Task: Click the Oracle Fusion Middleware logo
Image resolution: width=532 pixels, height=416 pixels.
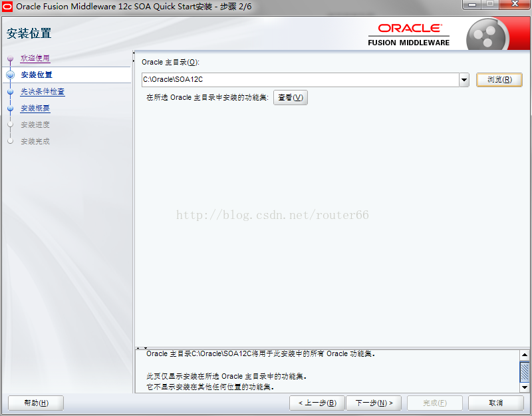Action: click(408, 35)
